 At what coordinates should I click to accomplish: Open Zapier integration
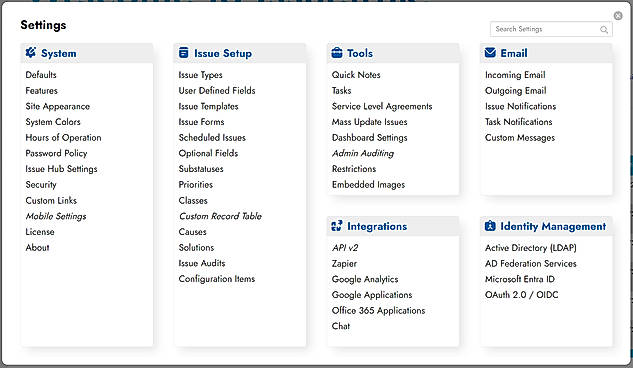(344, 263)
